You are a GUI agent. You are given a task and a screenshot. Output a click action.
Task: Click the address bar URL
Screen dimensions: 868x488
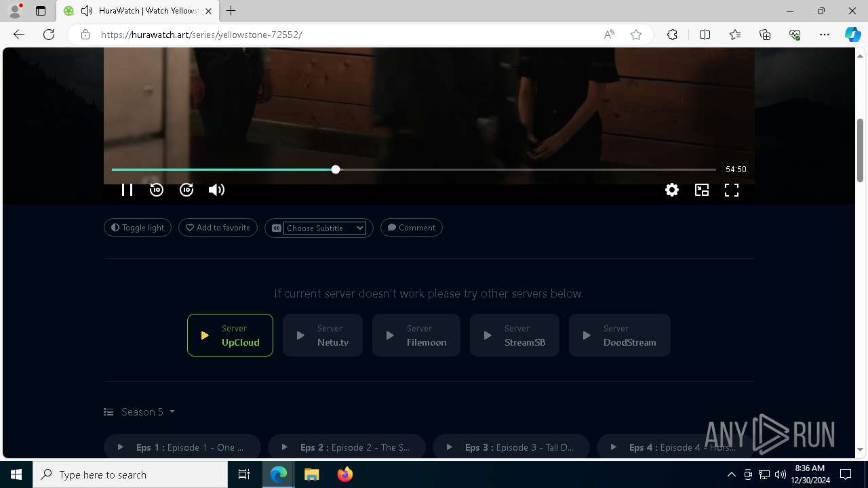click(x=201, y=35)
